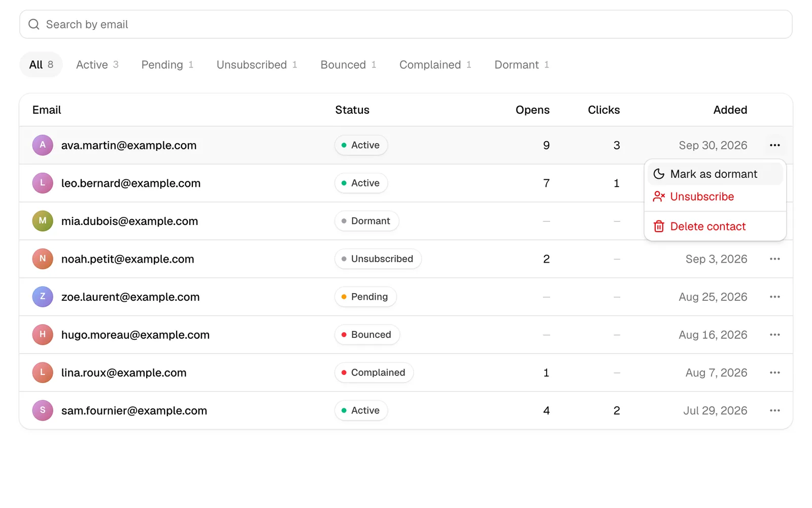Open the Unsubscribed tab
Viewport: 812px width, 508px height.
point(257,65)
